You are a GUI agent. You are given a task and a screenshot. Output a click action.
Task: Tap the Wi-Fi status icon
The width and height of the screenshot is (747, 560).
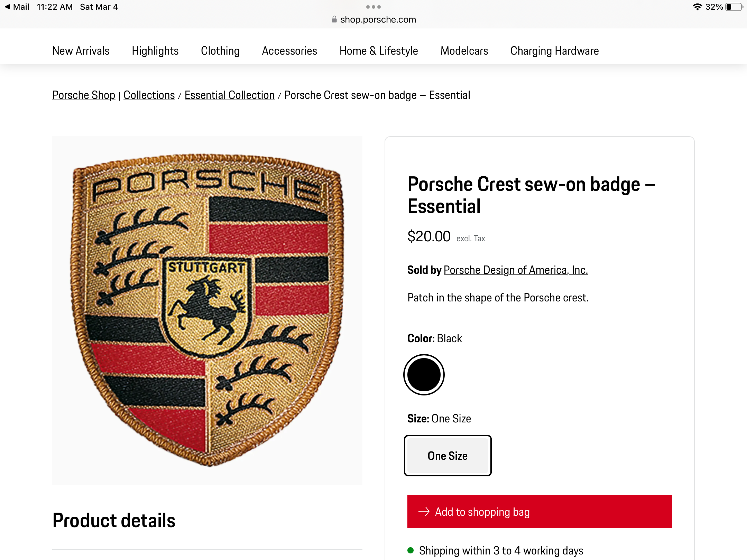pos(697,7)
